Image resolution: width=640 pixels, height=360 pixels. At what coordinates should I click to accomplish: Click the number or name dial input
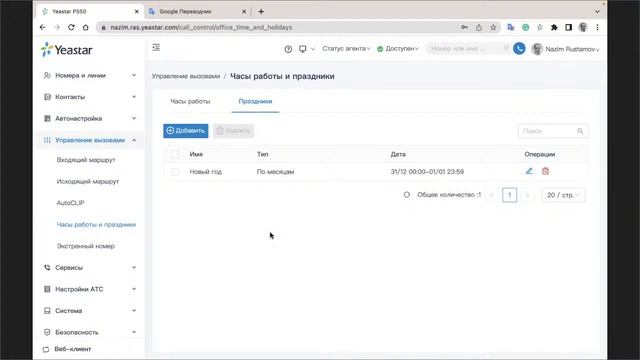pyautogui.click(x=468, y=49)
